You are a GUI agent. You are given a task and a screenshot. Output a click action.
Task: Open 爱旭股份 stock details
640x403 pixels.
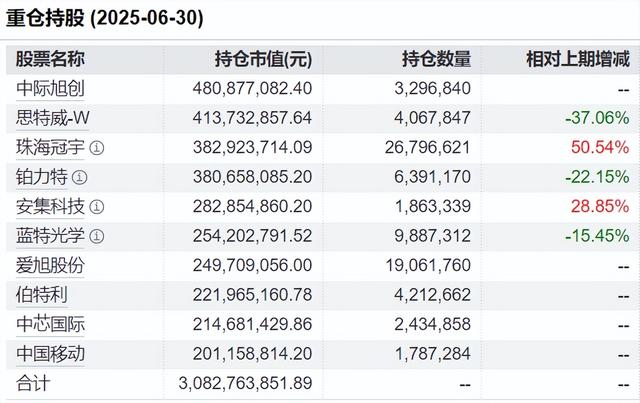tap(50, 266)
